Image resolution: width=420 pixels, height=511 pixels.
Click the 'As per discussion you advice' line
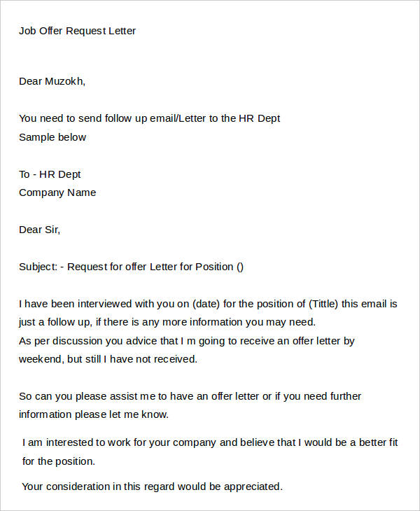[x=187, y=341]
